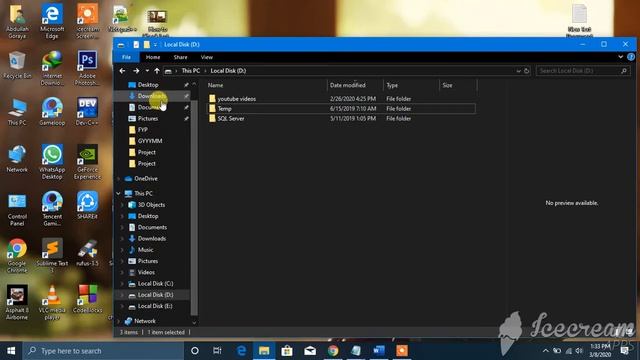The height and width of the screenshot is (360, 640).
Task: Select the Google Chrome desktop icon
Action: coord(17,256)
